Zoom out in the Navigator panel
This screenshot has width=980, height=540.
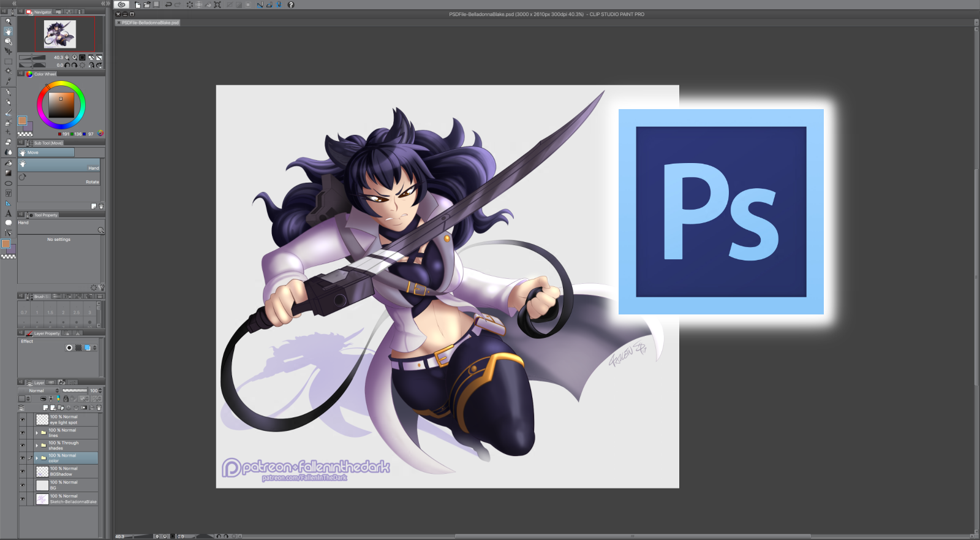tap(67, 58)
